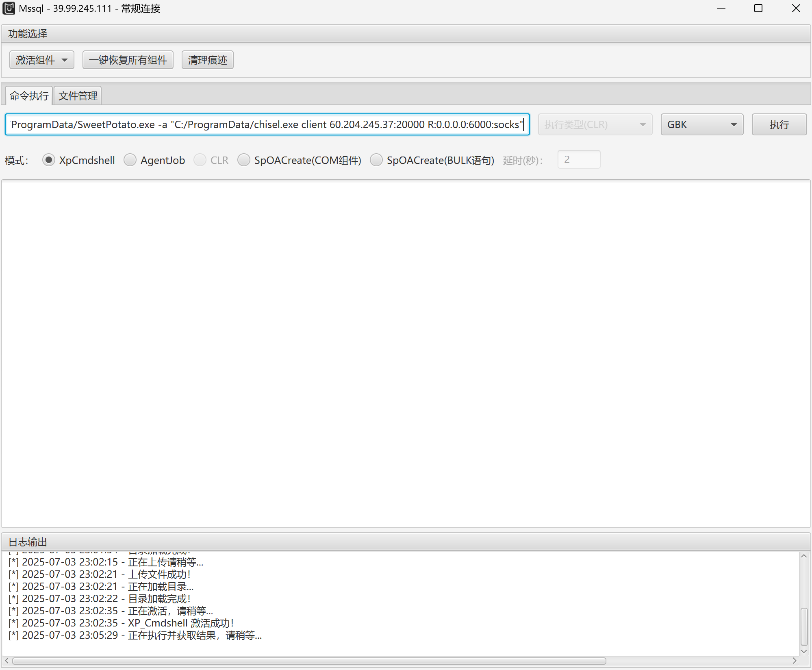
Task: Choose SpOACreate(COM组件) mode option
Action: pos(244,160)
